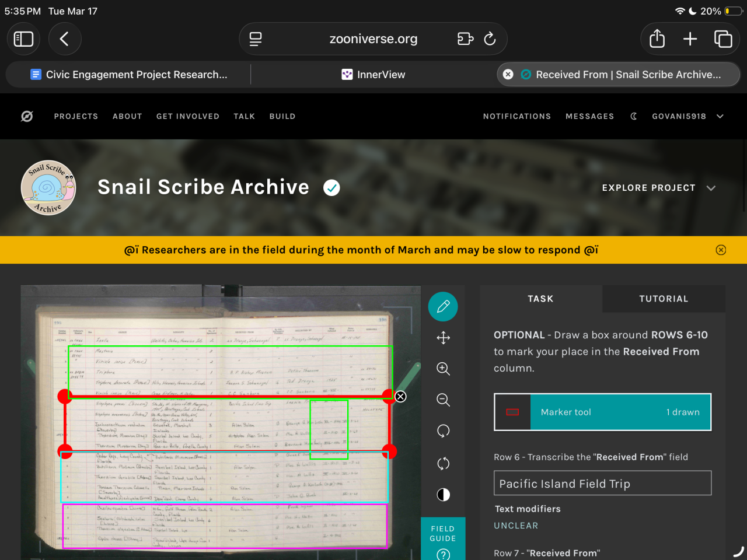Click the red marker color swatch
Image resolution: width=747 pixels, height=560 pixels.
pos(512,412)
